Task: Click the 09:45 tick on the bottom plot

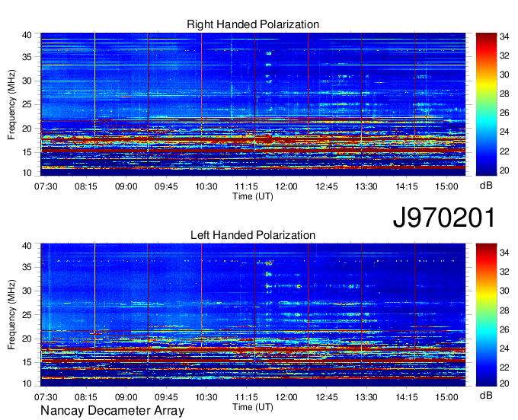Action: pos(166,397)
